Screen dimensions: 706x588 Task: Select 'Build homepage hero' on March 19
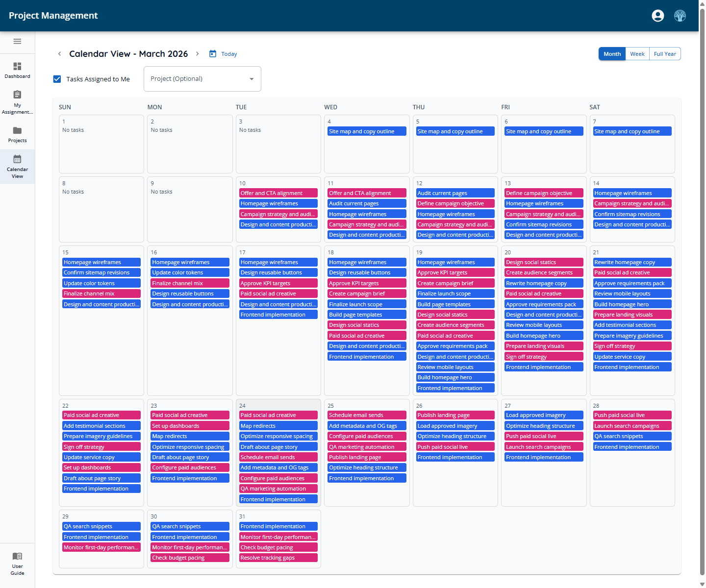click(455, 377)
